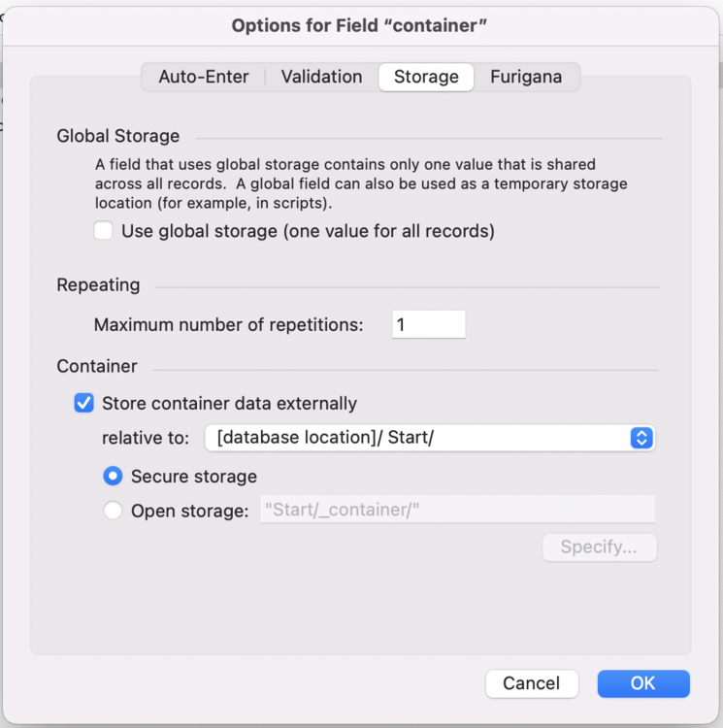Click the Open storage path text field
Viewport: 723px width, 728px height.
(456, 511)
